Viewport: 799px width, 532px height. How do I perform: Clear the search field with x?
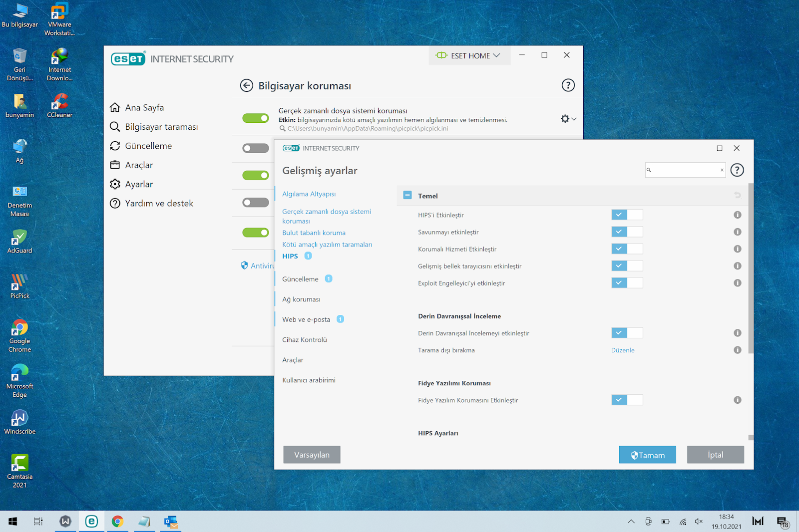pos(722,170)
